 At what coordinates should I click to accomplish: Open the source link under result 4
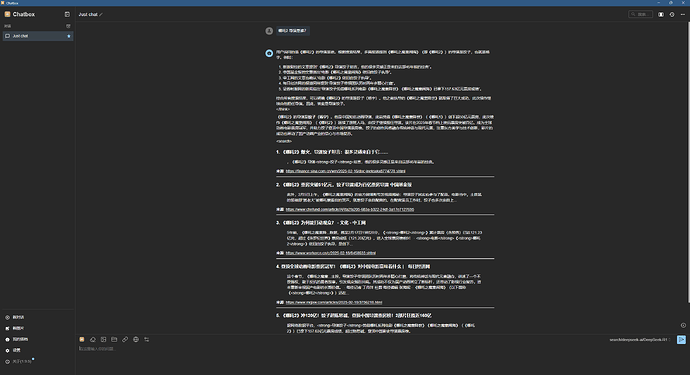pos(334,302)
